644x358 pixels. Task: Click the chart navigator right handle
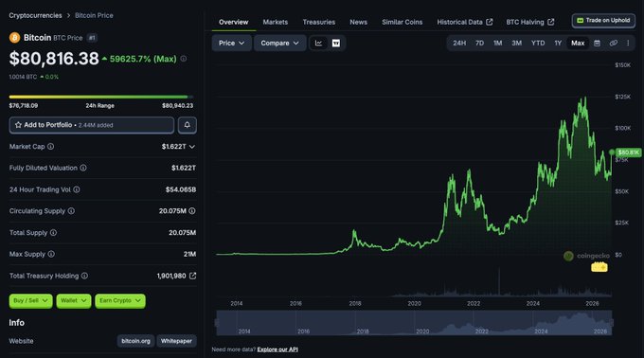612,323
